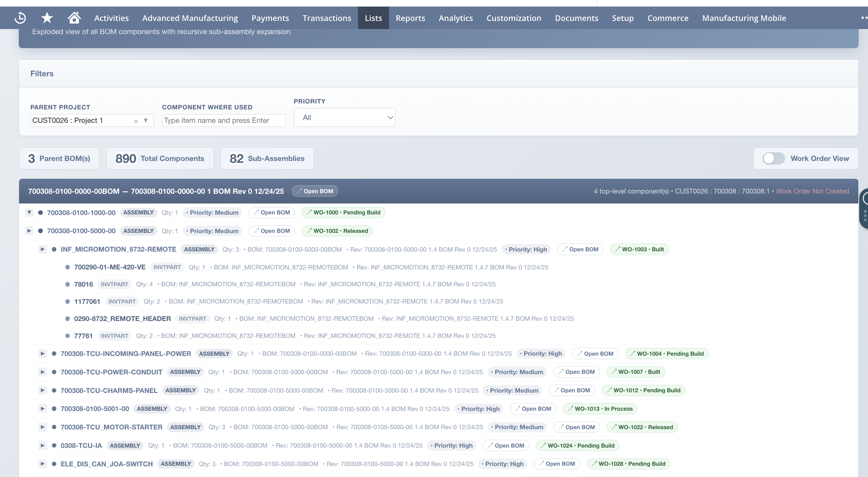This screenshot has height=477, width=868.
Task: Open the Advanced Manufacturing menu
Action: (x=190, y=18)
